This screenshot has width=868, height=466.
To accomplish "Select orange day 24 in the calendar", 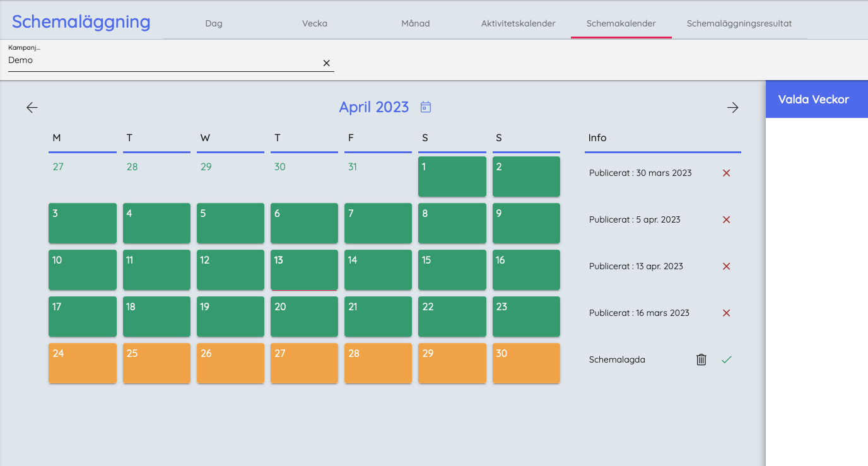I will [83, 363].
